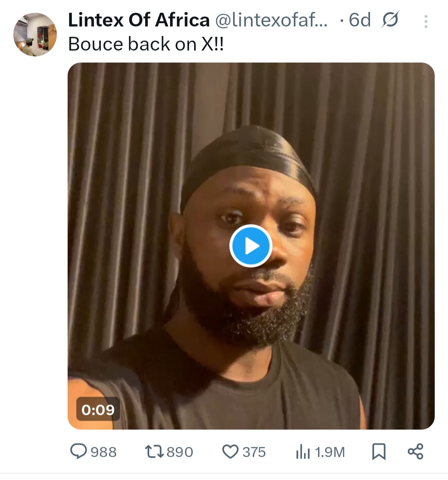Play the video in the tweet
Image resolution: width=448 pixels, height=480 pixels.
[251, 246]
